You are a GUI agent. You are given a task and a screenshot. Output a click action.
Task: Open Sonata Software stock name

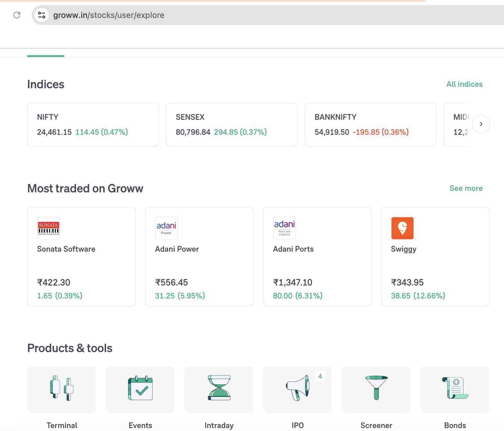66,249
